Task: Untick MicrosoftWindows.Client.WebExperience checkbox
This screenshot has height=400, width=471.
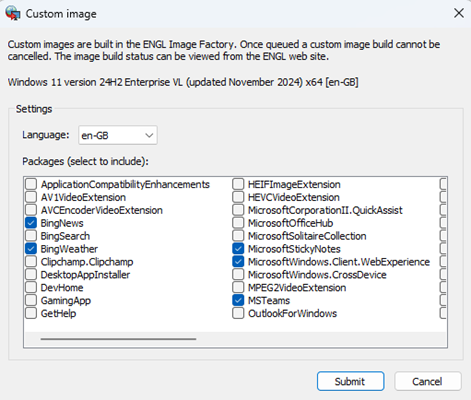Action: 238,262
